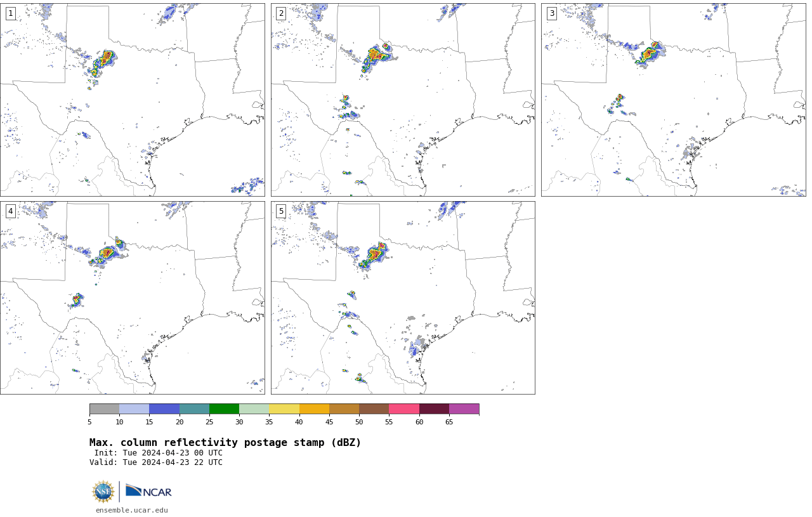Screen dimensions: 812x517
Task: Click the NSF logo
Action: pyautogui.click(x=103, y=492)
